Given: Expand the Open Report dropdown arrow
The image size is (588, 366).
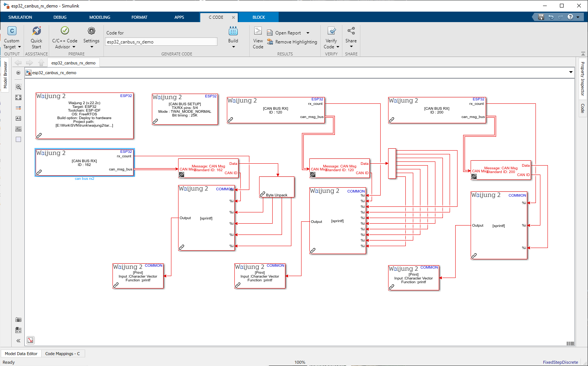Looking at the screenshot, I should (x=308, y=33).
